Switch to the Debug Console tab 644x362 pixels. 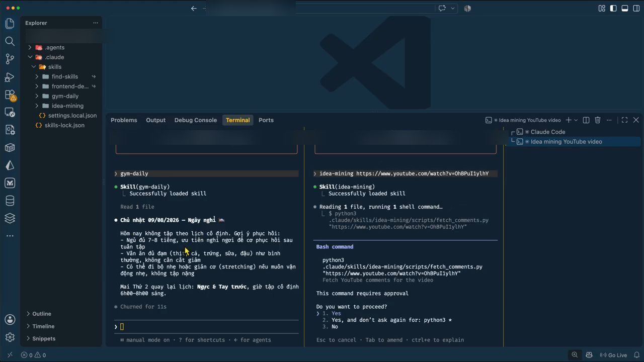tap(196, 120)
